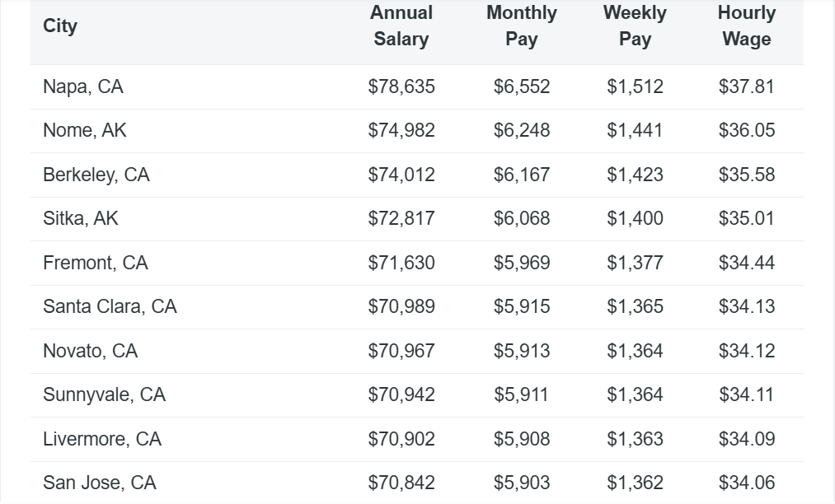Click the San Jose, CA row label
835x504 pixels.
click(x=100, y=483)
